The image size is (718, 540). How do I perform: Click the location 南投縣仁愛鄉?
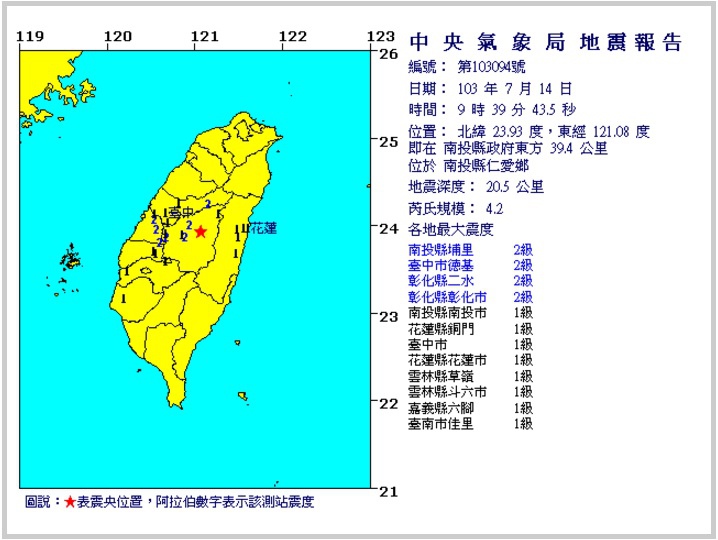[x=486, y=165]
